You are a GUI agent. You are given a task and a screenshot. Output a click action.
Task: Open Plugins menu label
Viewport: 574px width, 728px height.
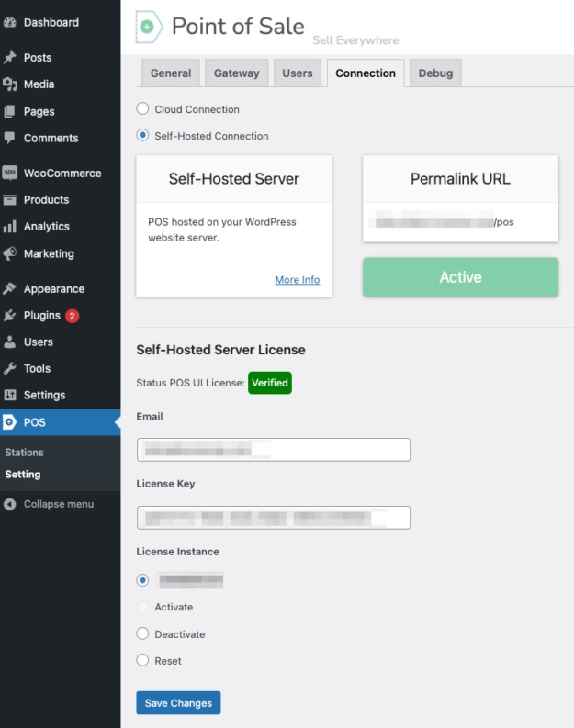pos(42,316)
